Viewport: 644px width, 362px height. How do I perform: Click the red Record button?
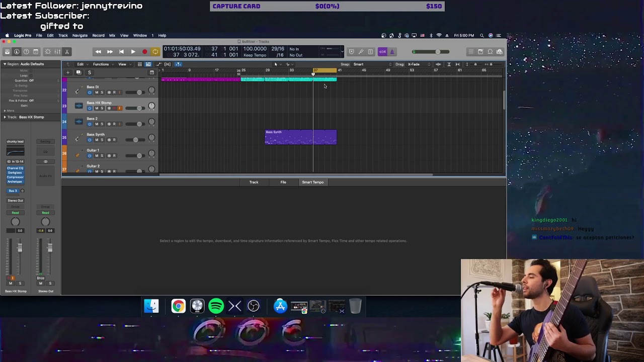(x=144, y=52)
